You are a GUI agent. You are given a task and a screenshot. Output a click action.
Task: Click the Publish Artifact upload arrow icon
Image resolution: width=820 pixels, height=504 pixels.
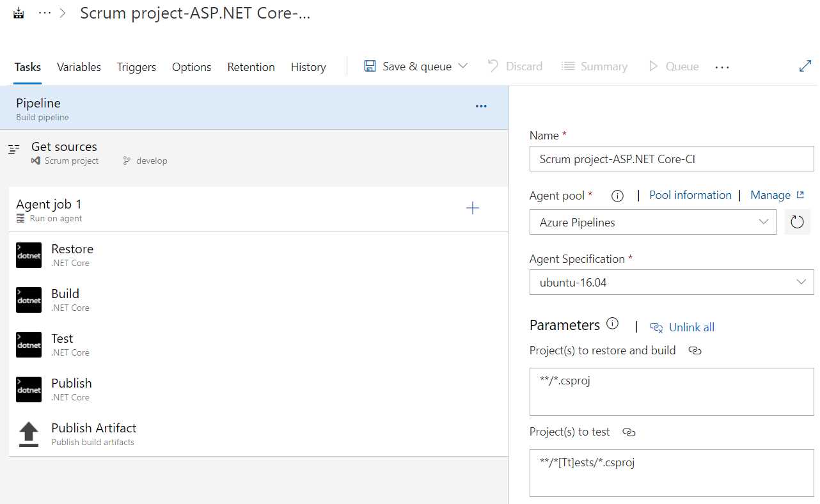[x=28, y=433]
